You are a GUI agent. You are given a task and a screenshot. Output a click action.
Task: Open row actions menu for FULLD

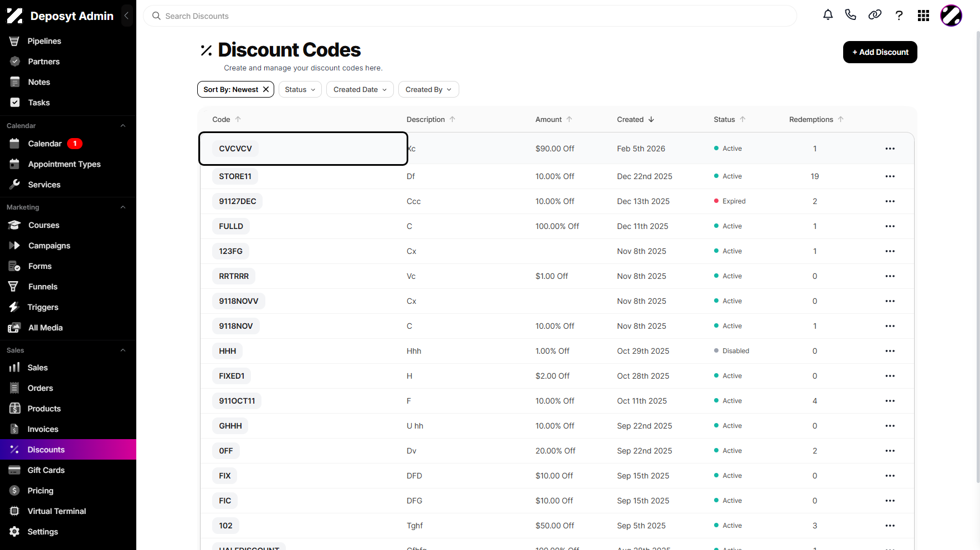coord(890,226)
